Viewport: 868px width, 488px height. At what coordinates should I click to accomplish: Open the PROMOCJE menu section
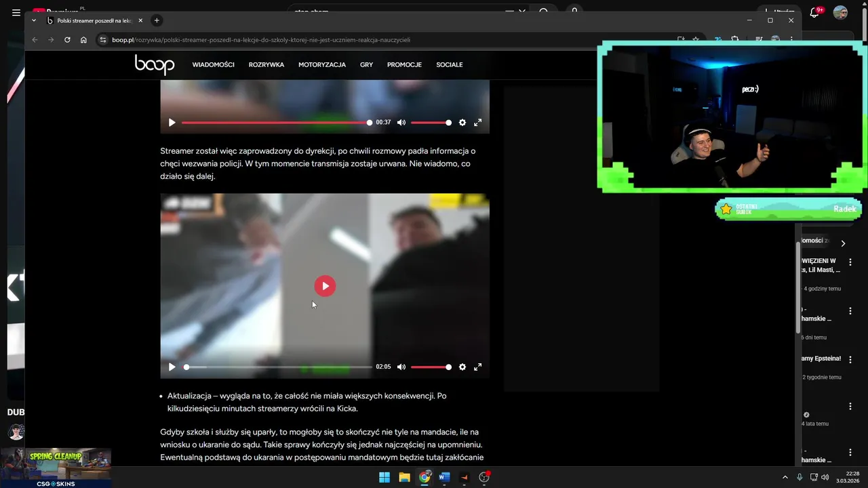[404, 65]
